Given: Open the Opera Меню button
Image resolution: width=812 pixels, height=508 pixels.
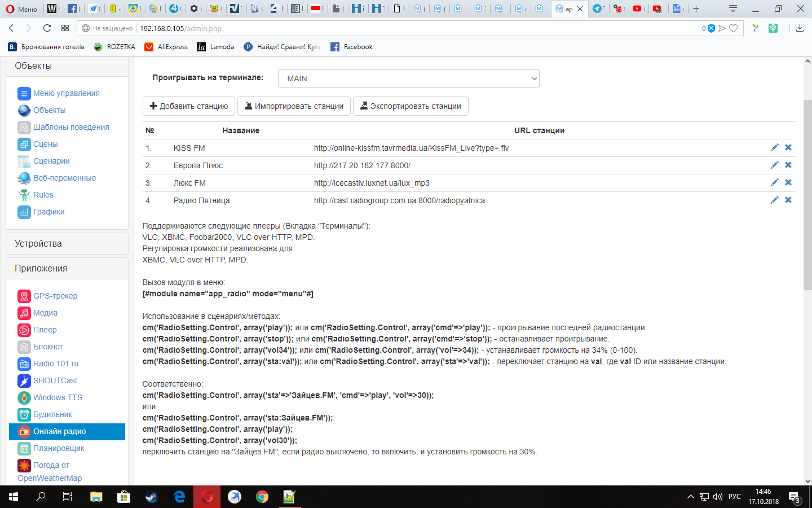Looking at the screenshot, I should (x=21, y=8).
